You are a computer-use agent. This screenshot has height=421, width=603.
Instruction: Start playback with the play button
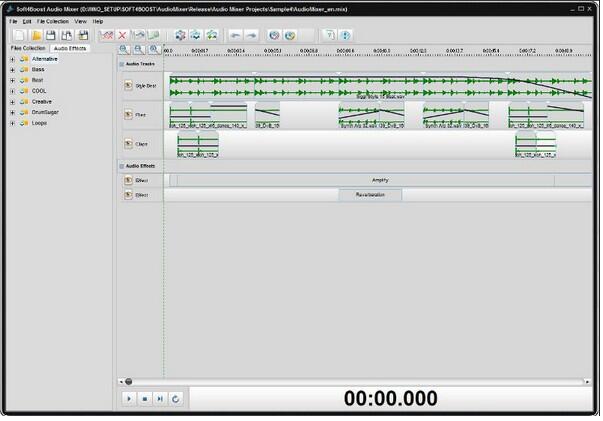point(129,399)
